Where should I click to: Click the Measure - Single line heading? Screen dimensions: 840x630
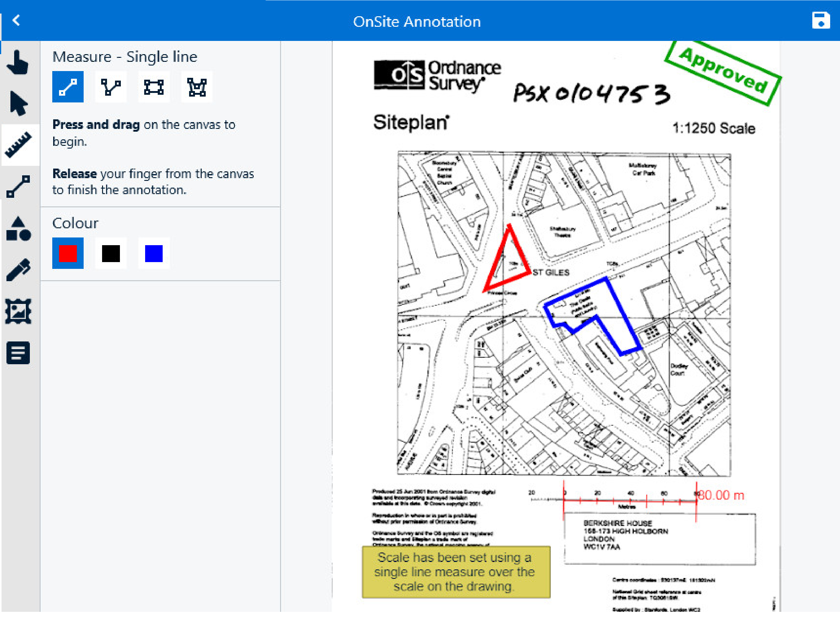click(x=125, y=57)
